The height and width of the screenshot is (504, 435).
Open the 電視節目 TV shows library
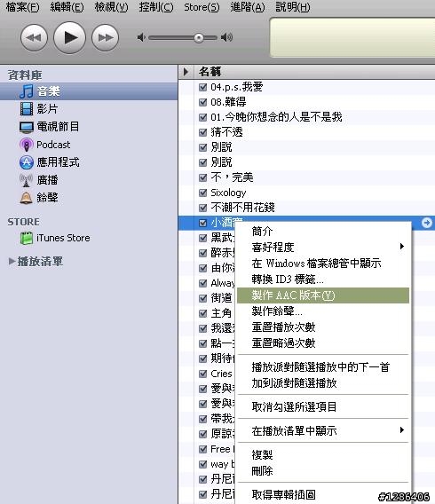pyautogui.click(x=49, y=127)
